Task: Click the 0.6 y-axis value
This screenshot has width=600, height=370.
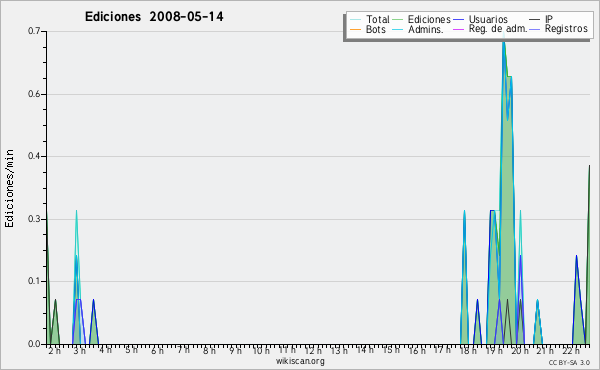Action: [x=34, y=94]
